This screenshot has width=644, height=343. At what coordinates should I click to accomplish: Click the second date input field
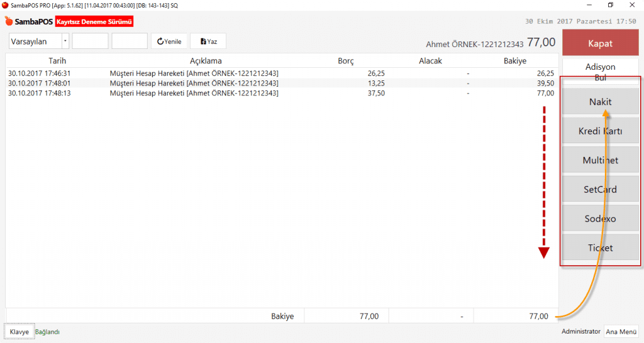[130, 41]
